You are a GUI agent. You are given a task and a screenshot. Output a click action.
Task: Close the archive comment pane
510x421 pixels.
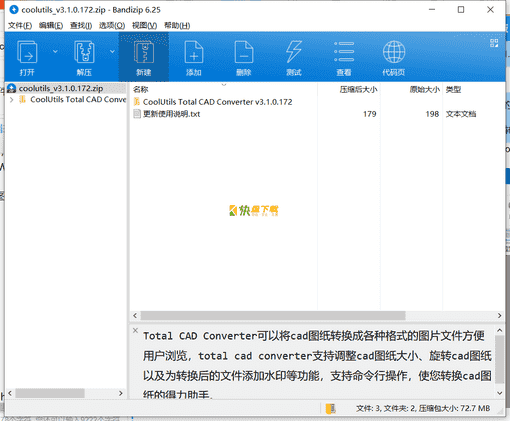(135, 330)
